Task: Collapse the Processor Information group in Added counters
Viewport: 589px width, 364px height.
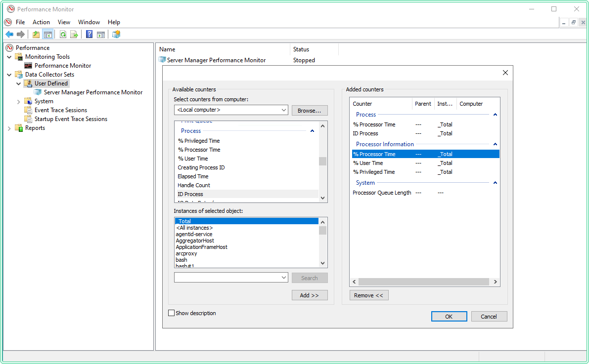Action: (x=495, y=144)
